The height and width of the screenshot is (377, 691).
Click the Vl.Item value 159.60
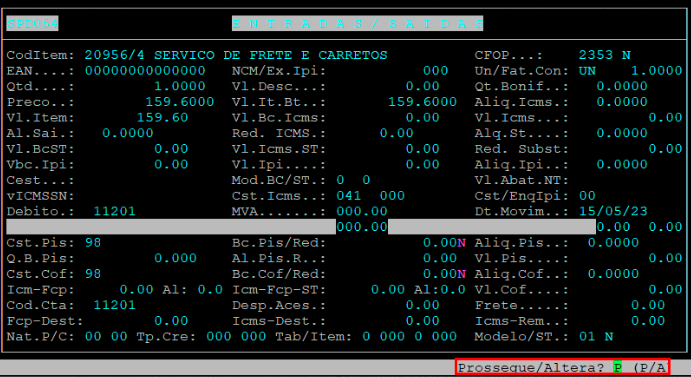coord(162,117)
